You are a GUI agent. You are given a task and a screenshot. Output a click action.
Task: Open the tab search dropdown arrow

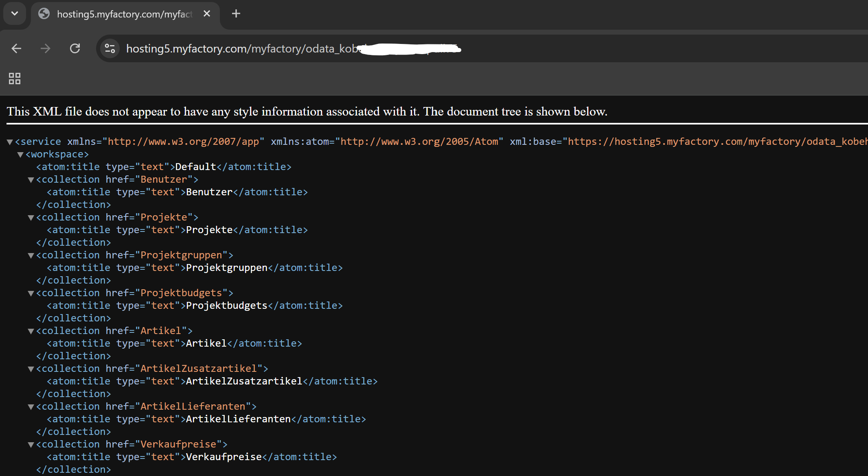[15, 14]
